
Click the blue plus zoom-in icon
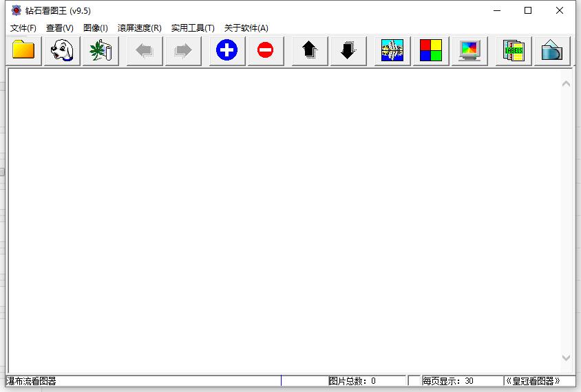[226, 51]
